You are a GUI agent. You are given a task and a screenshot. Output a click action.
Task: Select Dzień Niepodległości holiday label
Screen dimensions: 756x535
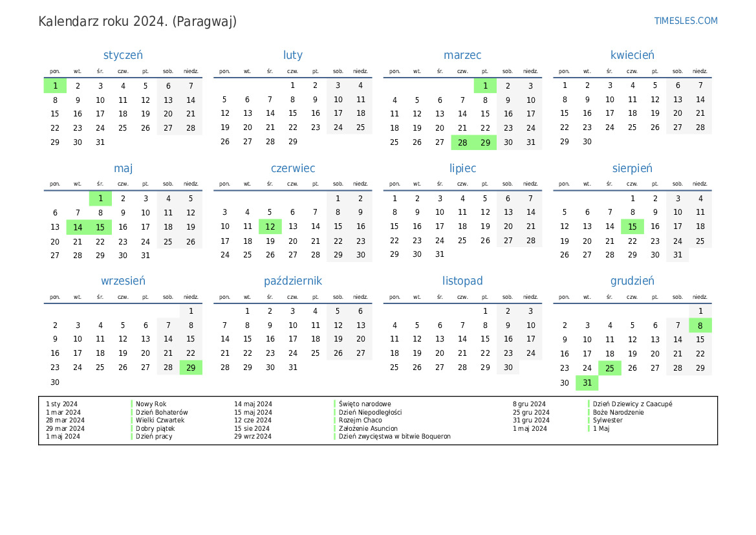click(x=370, y=412)
